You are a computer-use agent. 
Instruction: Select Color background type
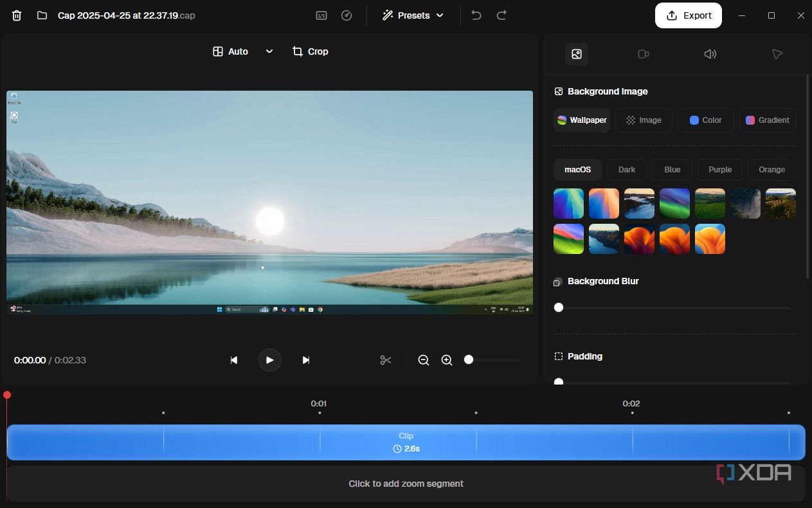(705, 120)
